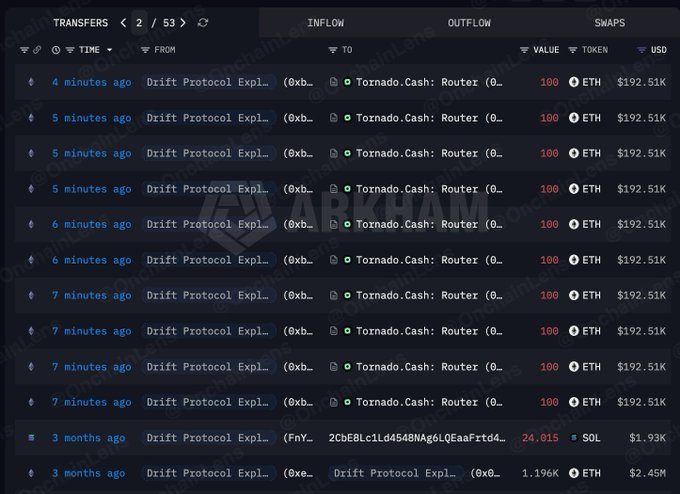Open Tornado.Cash: Router in 4 minutes row
This screenshot has height=494, width=680.
[429, 82]
